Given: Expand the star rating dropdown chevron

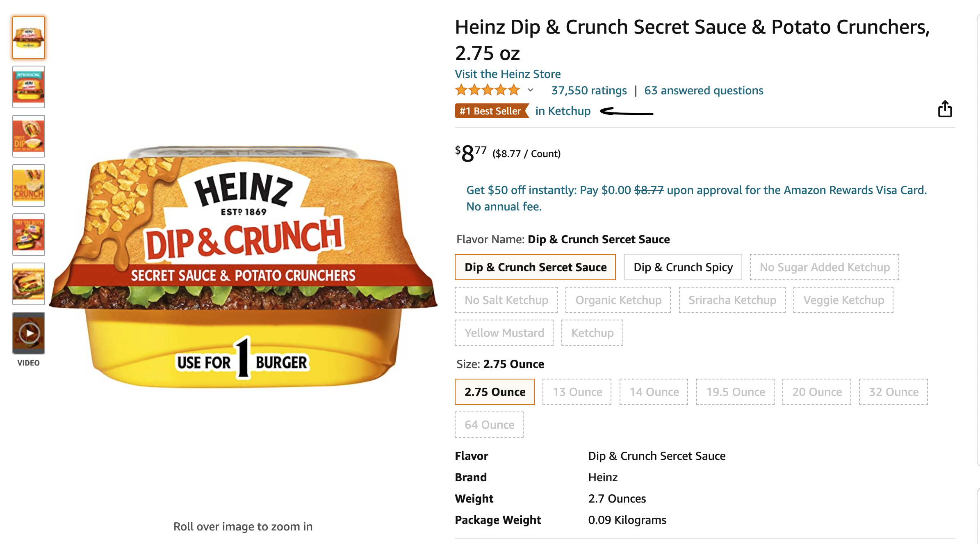Looking at the screenshot, I should (x=531, y=90).
